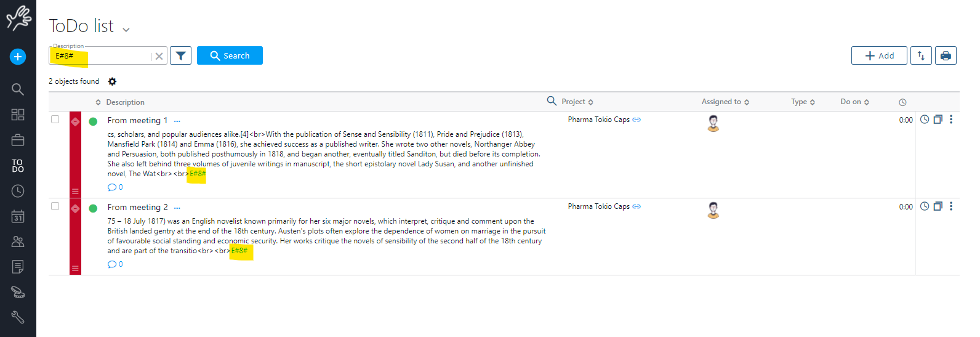Click the Search button

coord(230,55)
